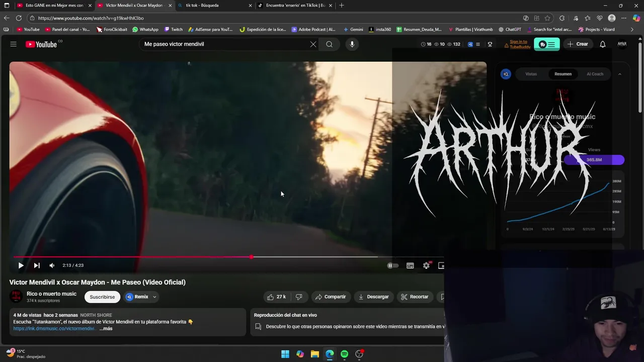Open the vidIQ icon in the YouTube header
The height and width of the screenshot is (362, 644).
470,44
